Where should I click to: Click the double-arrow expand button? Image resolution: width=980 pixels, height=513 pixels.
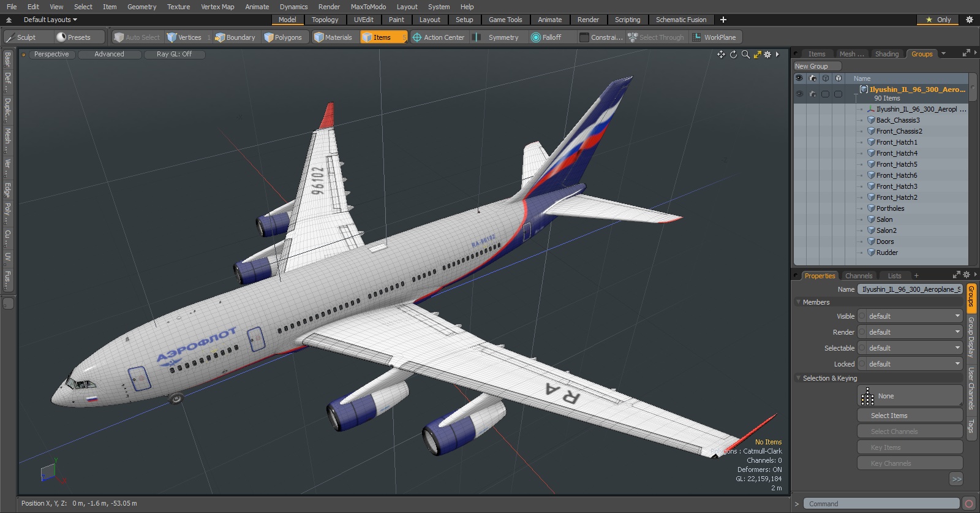click(x=956, y=479)
